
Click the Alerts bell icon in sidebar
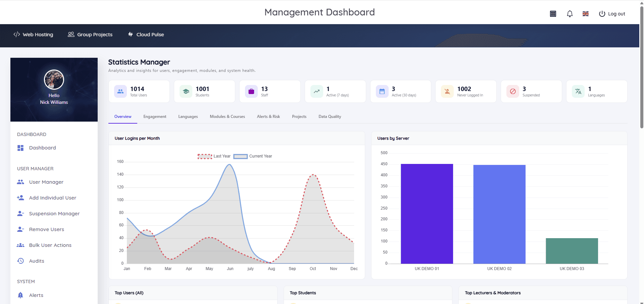coord(20,295)
